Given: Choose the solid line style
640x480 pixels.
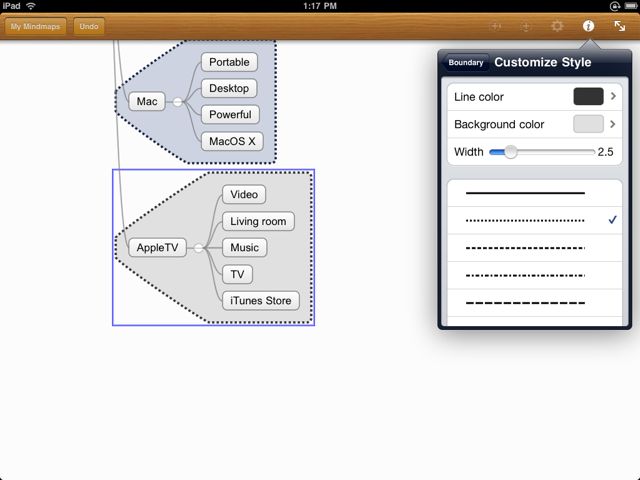Looking at the screenshot, I should [535, 193].
